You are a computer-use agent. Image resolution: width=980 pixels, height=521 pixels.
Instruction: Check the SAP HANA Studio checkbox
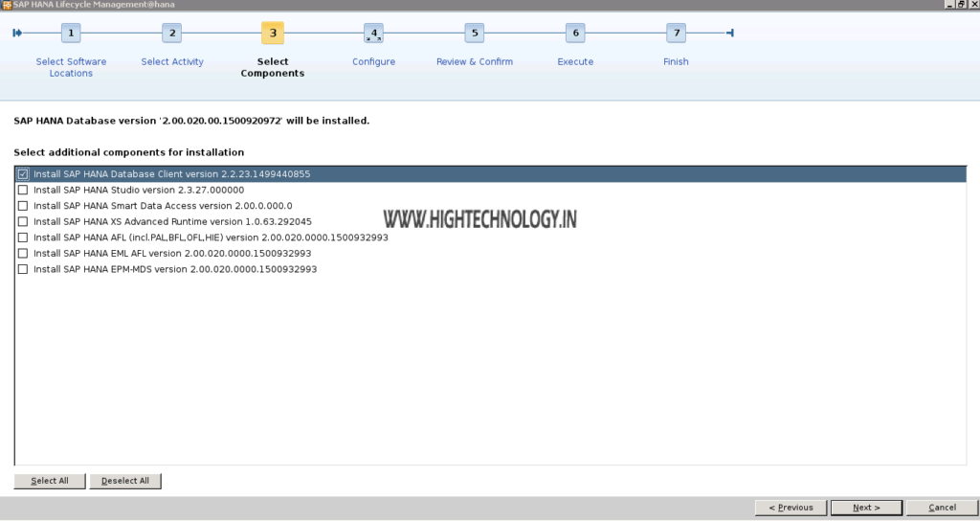[23, 190]
